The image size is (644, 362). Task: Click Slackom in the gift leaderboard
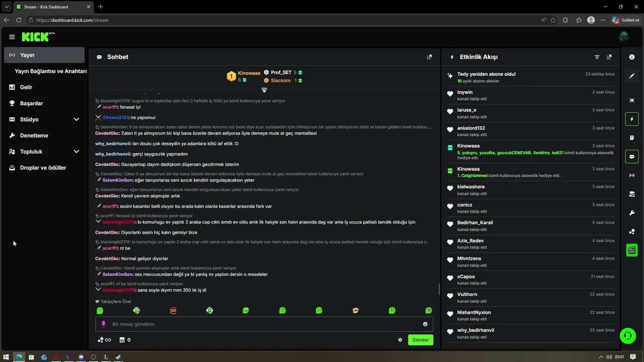(x=281, y=80)
